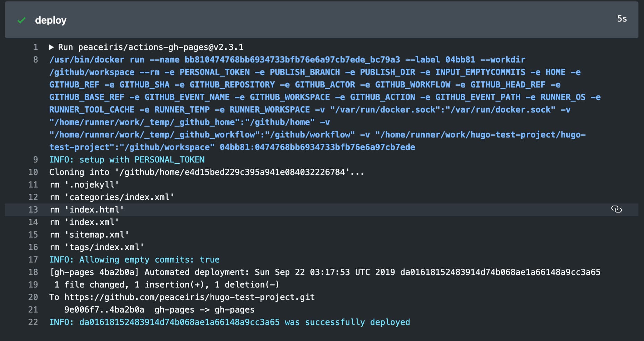The width and height of the screenshot is (644, 341).
Task: Open the hugo-test-project.git URL
Action: (x=189, y=297)
